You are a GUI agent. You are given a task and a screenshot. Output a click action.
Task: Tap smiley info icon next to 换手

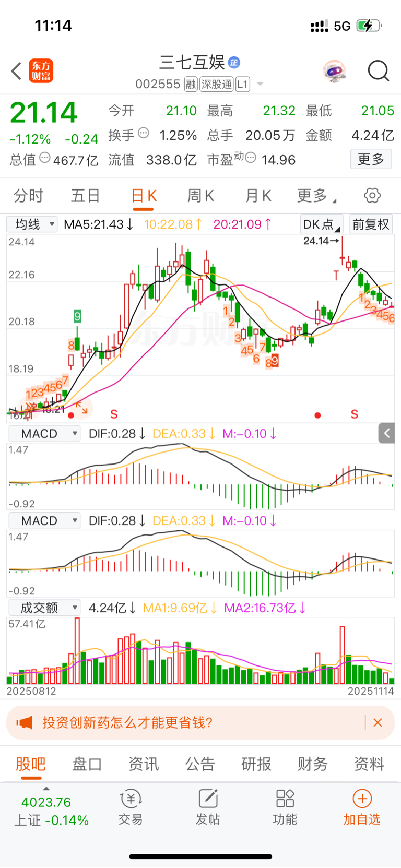pos(144,134)
